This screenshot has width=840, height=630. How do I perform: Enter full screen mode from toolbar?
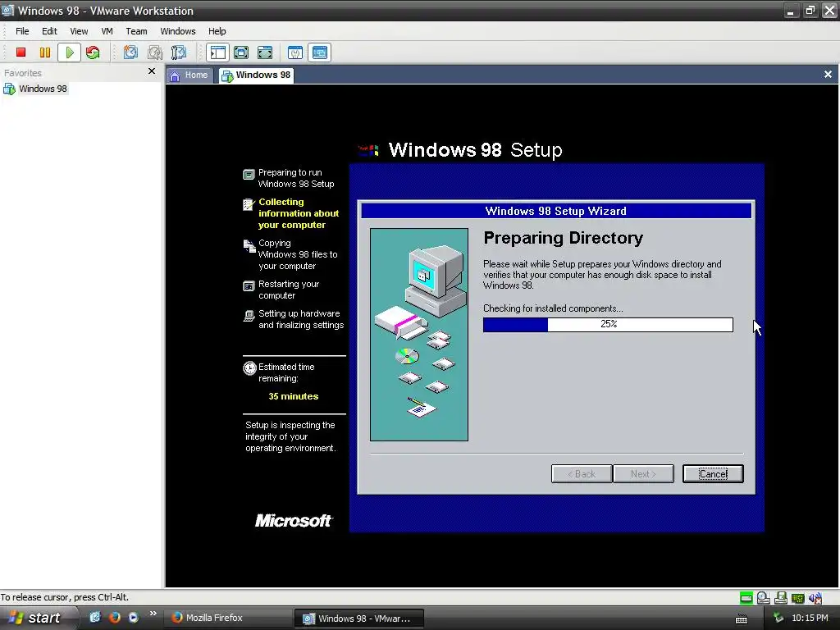click(265, 52)
